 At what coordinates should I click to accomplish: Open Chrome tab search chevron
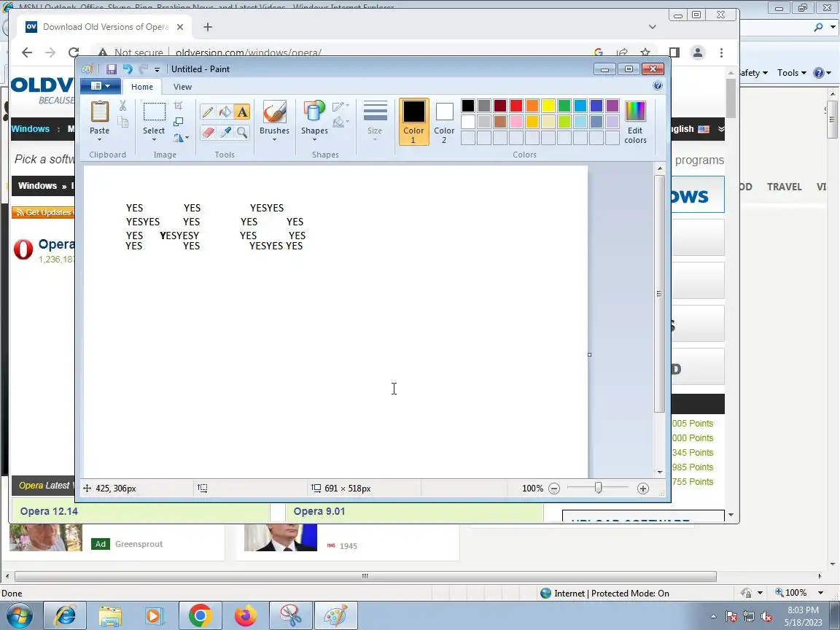coord(652,27)
